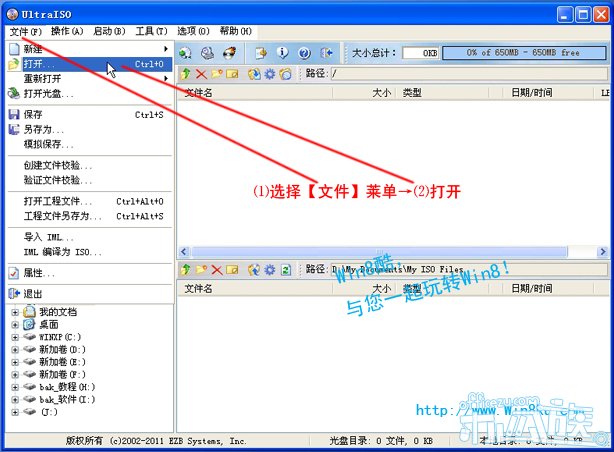The width and height of the screenshot is (614, 452).
Task: Open 属性... from the File menu
Action: 90,273
